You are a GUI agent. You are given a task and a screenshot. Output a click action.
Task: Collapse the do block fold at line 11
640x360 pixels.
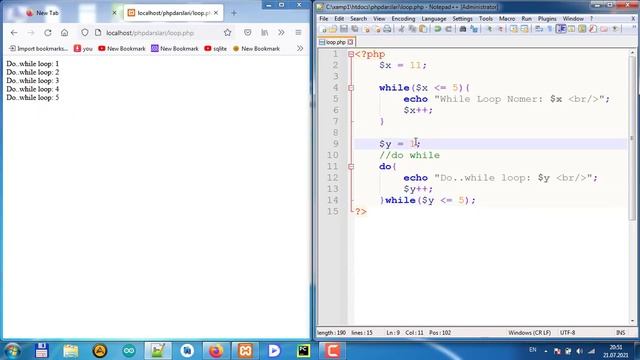coord(351,167)
